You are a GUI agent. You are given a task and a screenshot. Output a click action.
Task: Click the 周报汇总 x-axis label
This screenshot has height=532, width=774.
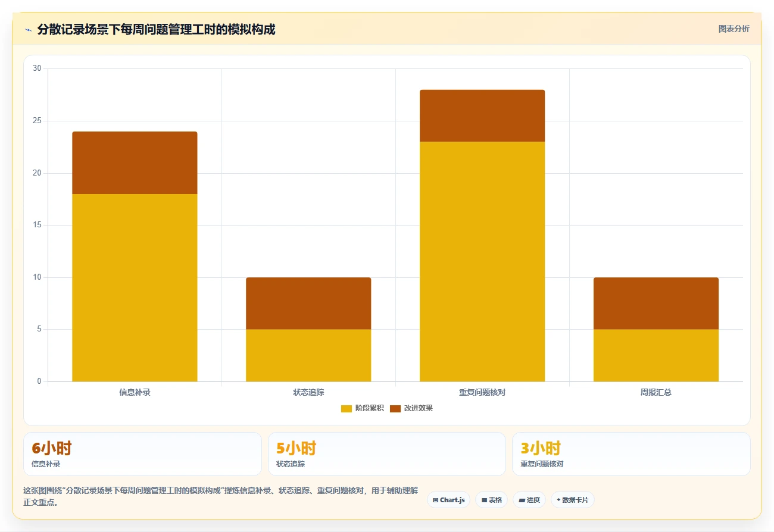(x=656, y=393)
